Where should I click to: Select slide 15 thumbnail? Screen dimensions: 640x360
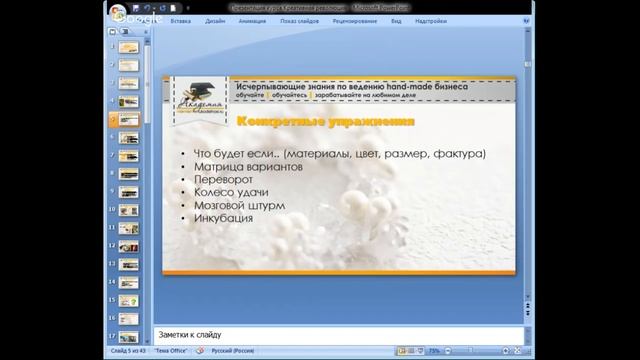(x=129, y=301)
